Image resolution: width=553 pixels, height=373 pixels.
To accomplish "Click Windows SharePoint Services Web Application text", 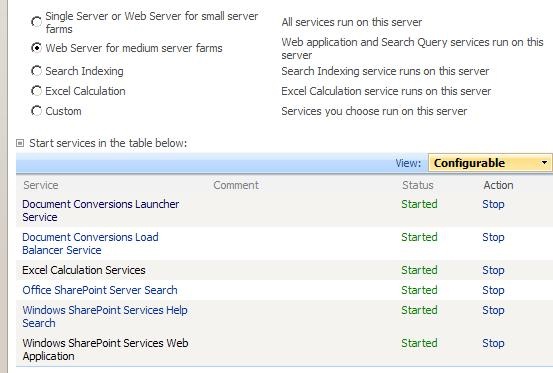I will point(105,349).
